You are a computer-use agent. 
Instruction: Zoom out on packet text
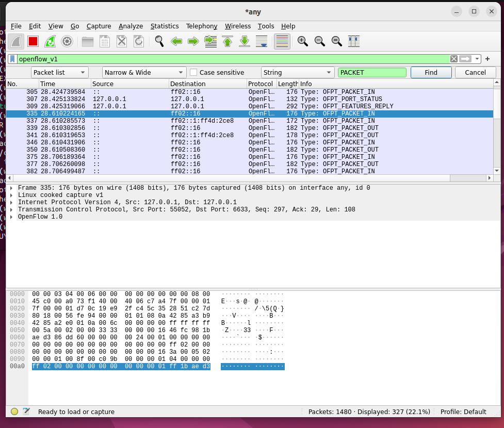click(x=319, y=41)
